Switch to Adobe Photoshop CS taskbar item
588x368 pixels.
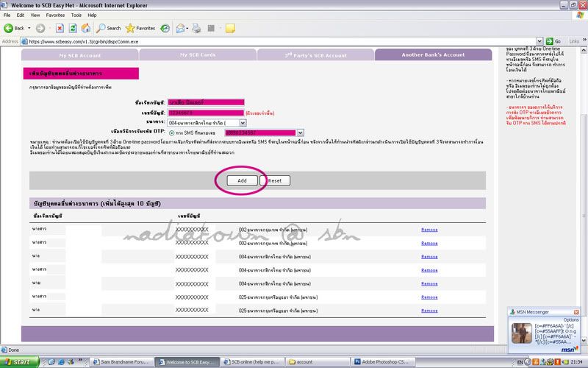tap(382, 362)
